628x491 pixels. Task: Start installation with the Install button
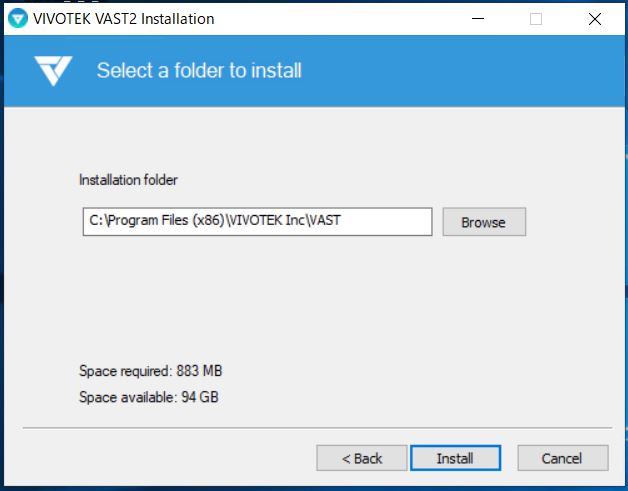[455, 458]
